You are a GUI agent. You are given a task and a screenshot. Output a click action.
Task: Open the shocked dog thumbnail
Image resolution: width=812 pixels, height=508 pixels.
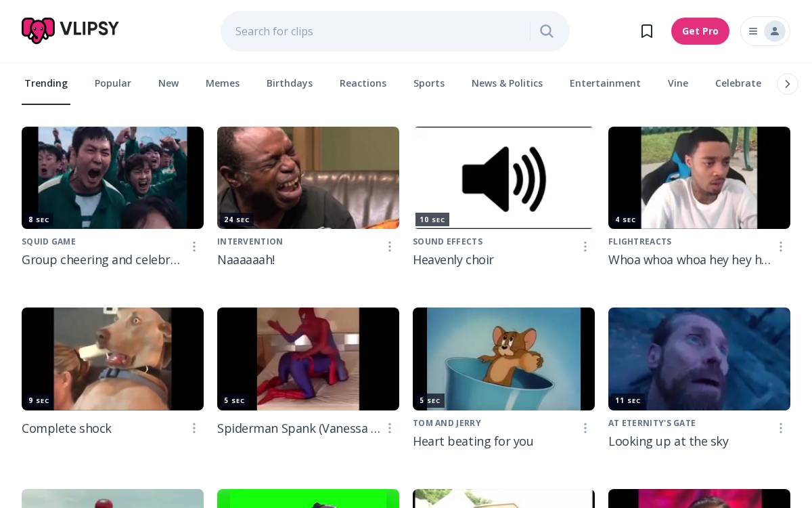coord(112,359)
